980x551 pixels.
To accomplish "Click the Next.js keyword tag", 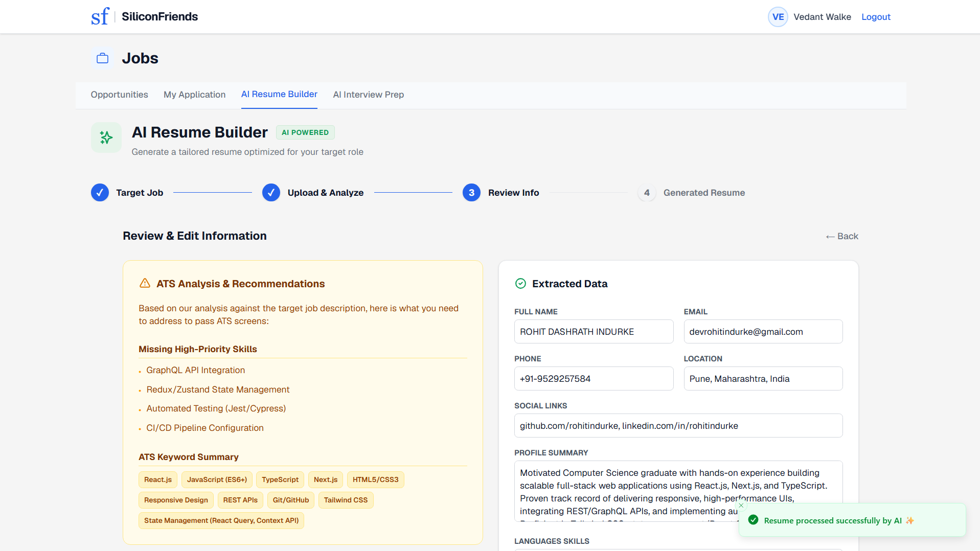I will click(x=326, y=479).
